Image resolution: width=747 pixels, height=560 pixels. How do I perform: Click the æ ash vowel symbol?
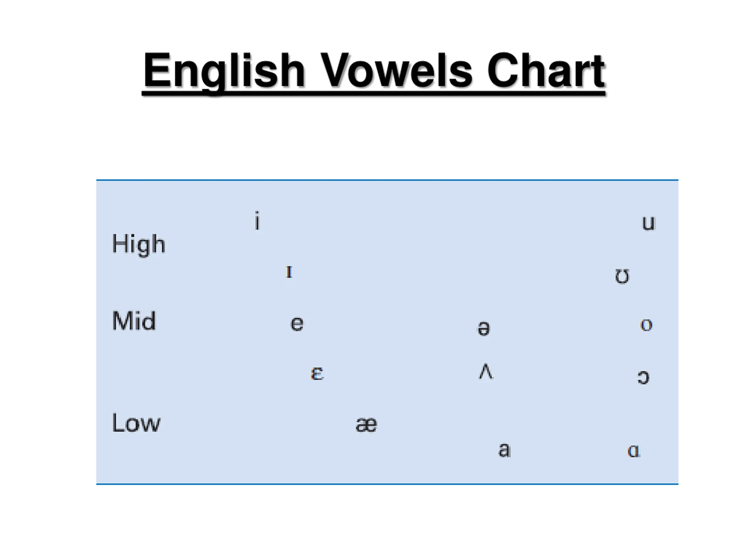(366, 425)
